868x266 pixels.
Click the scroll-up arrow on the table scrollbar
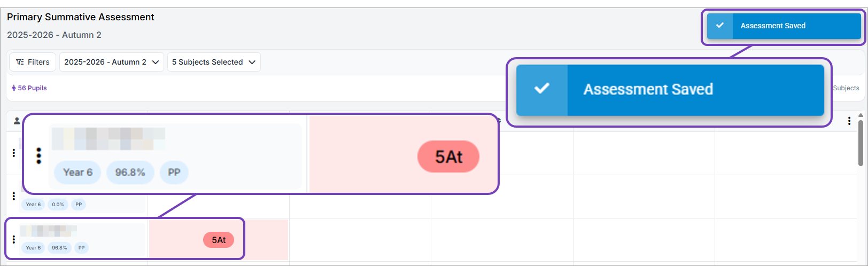861,115
